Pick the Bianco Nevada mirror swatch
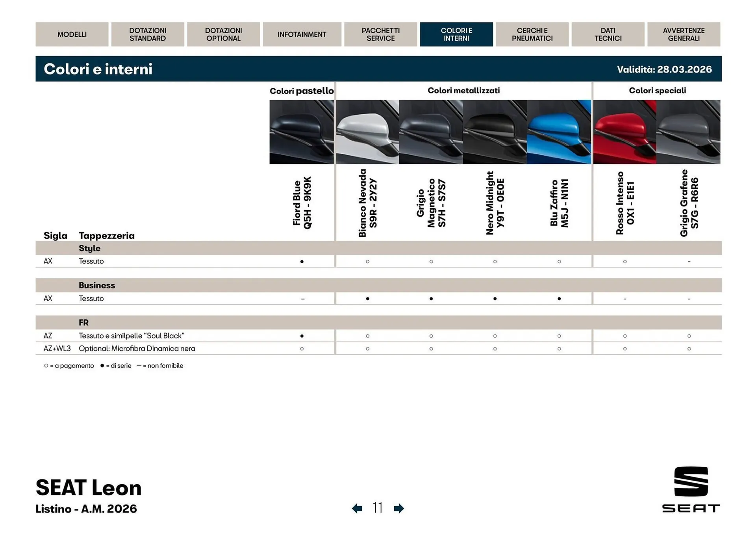Image resolution: width=756 pixels, height=535 pixels. [x=368, y=132]
